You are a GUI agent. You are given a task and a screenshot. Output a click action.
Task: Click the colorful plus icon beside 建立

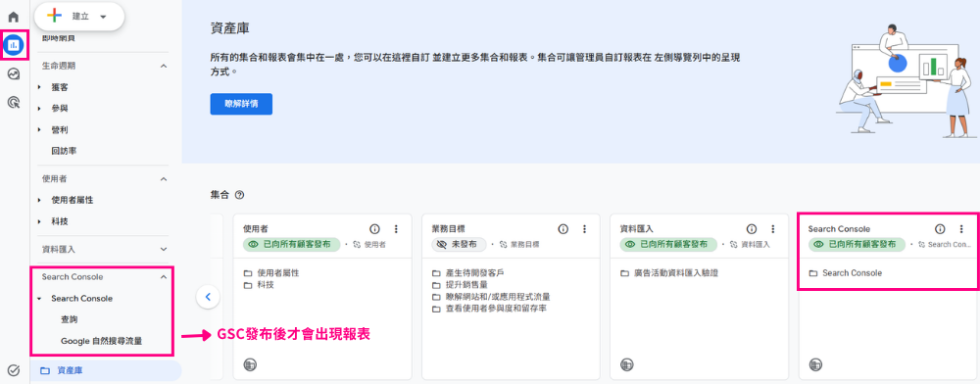(x=55, y=17)
